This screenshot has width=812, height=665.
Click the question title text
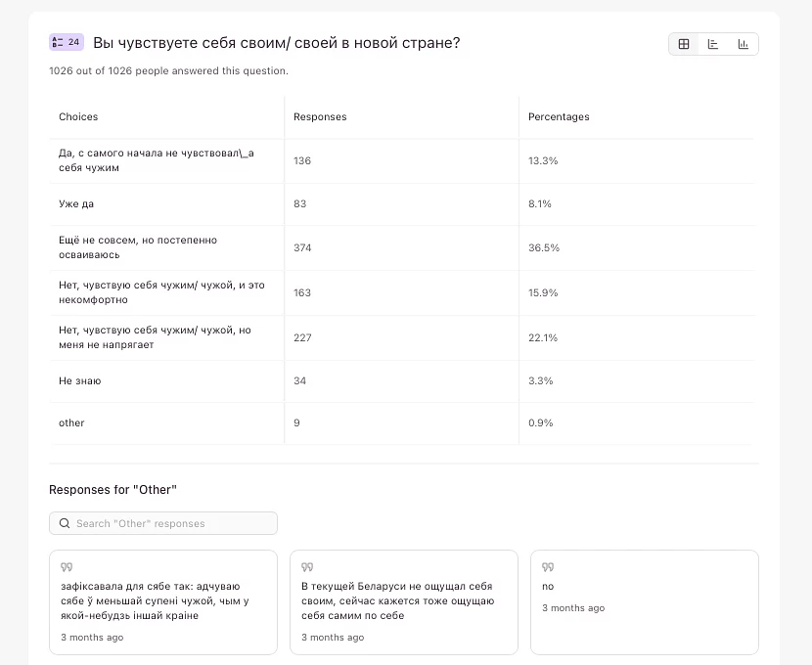click(x=276, y=43)
